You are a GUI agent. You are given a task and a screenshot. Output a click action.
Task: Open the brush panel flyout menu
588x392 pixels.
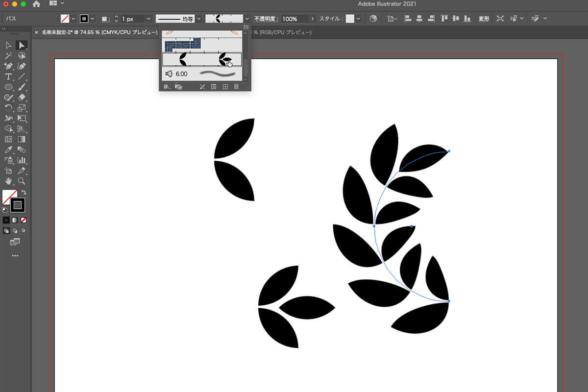tap(246, 27)
